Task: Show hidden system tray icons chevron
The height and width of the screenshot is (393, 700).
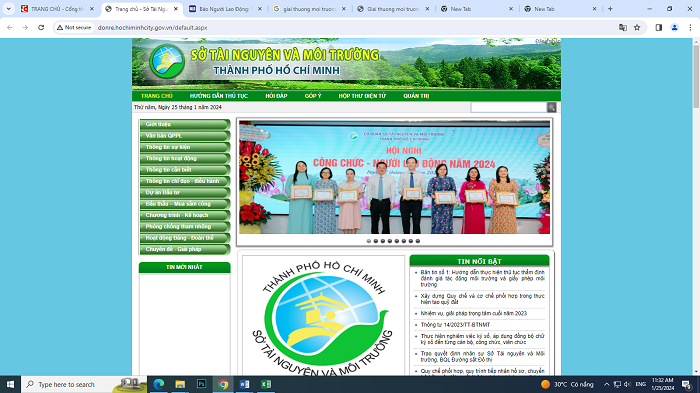Action: 606,384
